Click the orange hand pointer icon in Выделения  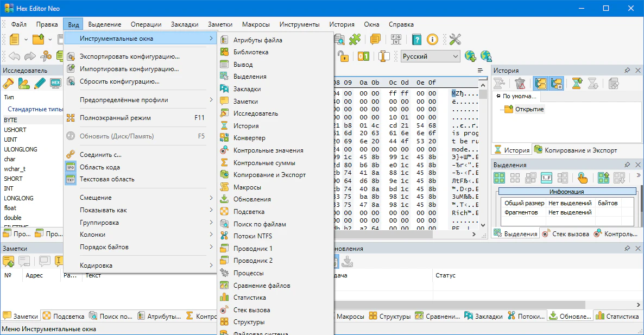click(583, 178)
